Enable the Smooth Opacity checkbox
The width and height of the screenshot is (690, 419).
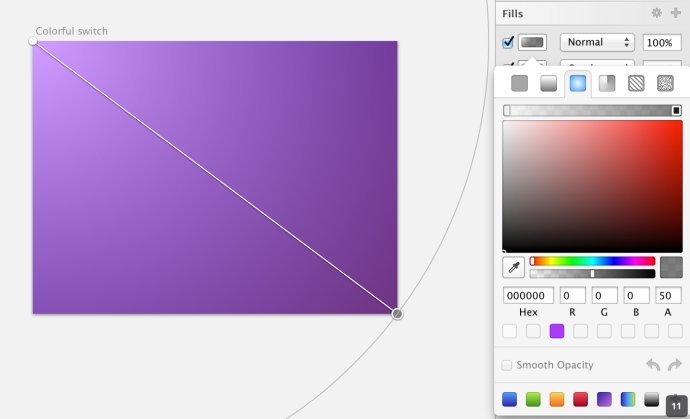click(506, 365)
